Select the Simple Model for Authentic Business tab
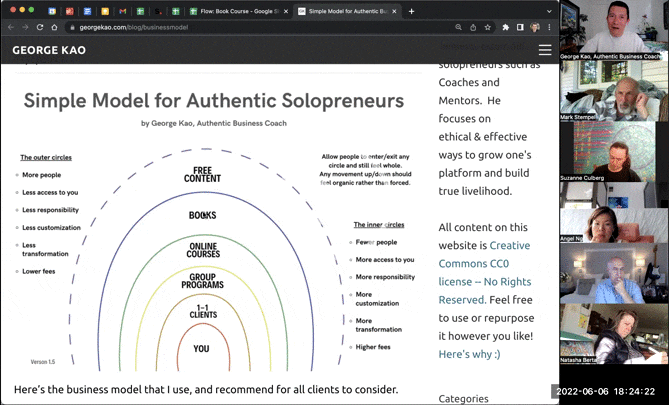The image size is (669, 405). [347, 12]
